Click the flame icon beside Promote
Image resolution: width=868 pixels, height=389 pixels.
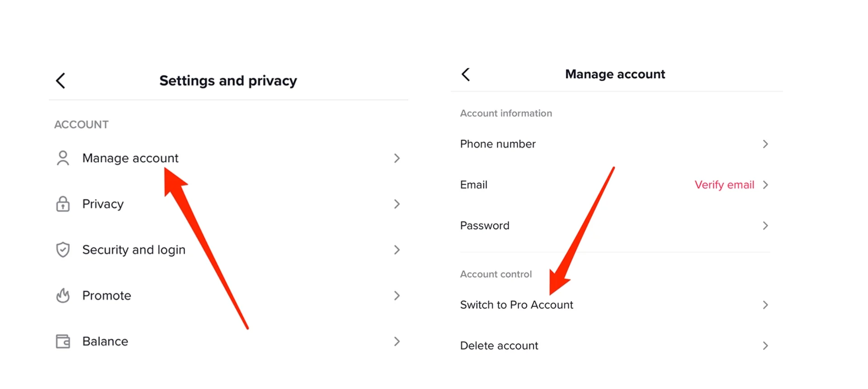[x=63, y=295]
